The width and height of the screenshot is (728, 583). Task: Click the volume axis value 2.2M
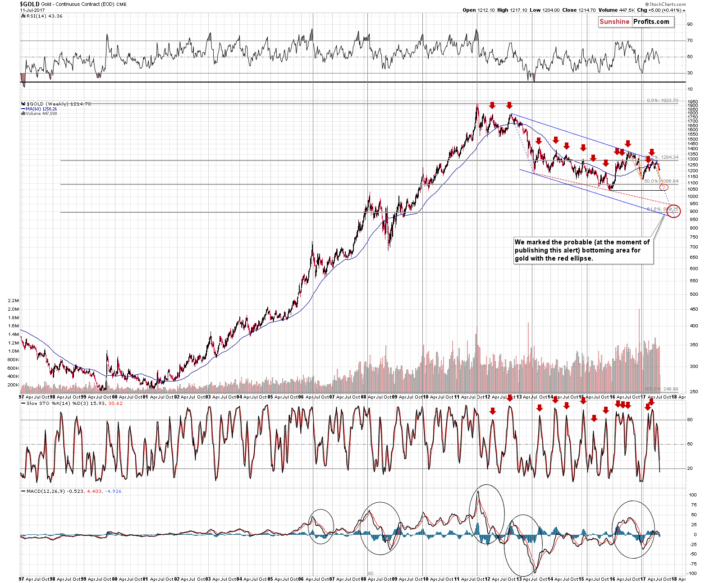tap(14, 301)
